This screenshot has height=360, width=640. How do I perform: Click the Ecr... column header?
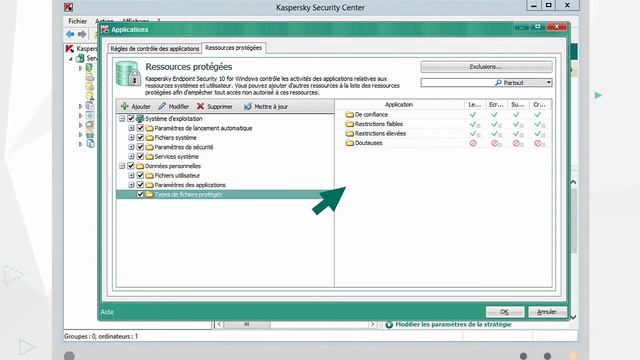click(496, 105)
